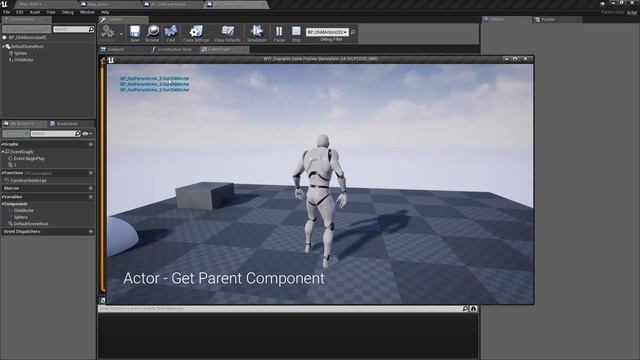
Task: Click the Add Component button
Action: (x=27, y=29)
